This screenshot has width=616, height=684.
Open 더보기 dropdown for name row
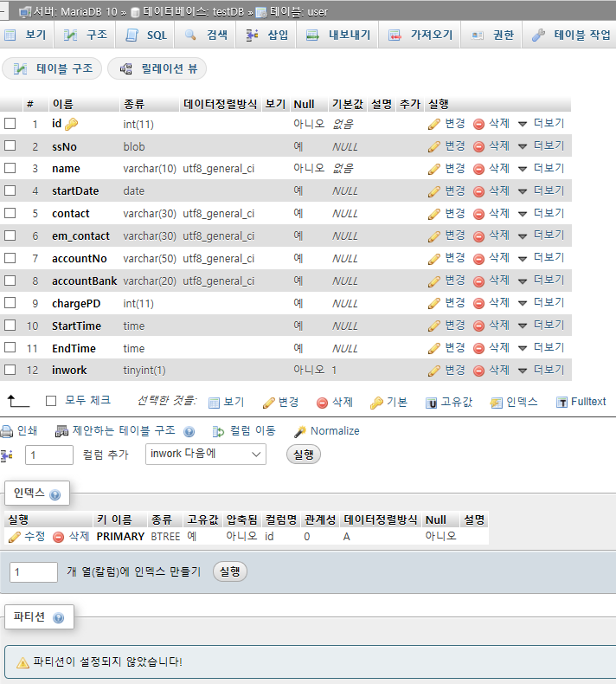tap(542, 168)
